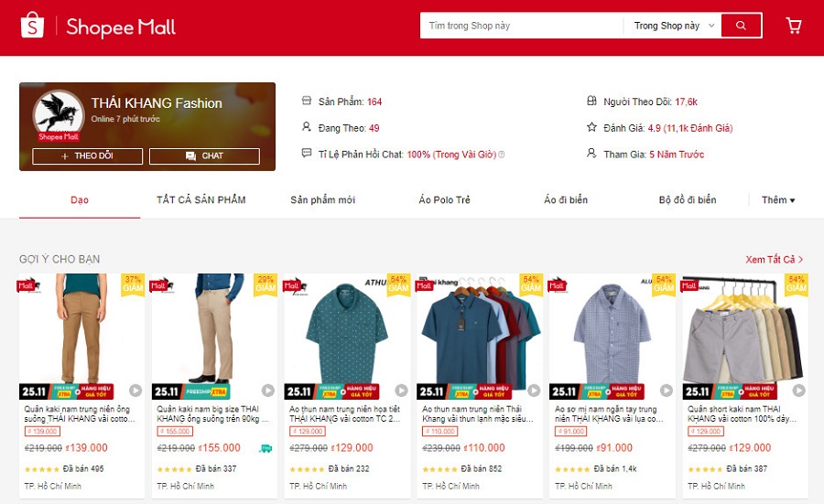Select the 'Bộ đồ đi biển' category tab
Viewport: 824px width, 504px height.
(x=687, y=199)
